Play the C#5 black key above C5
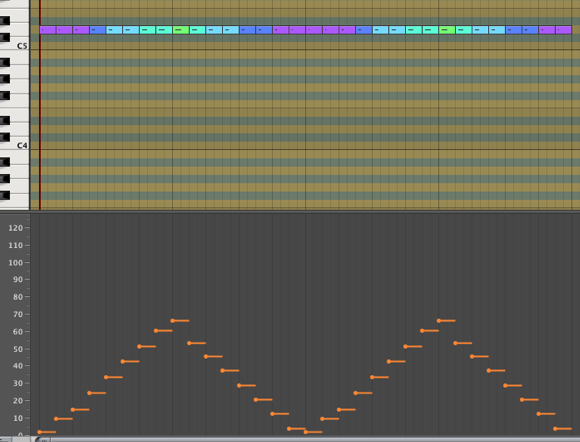 click(x=5, y=38)
